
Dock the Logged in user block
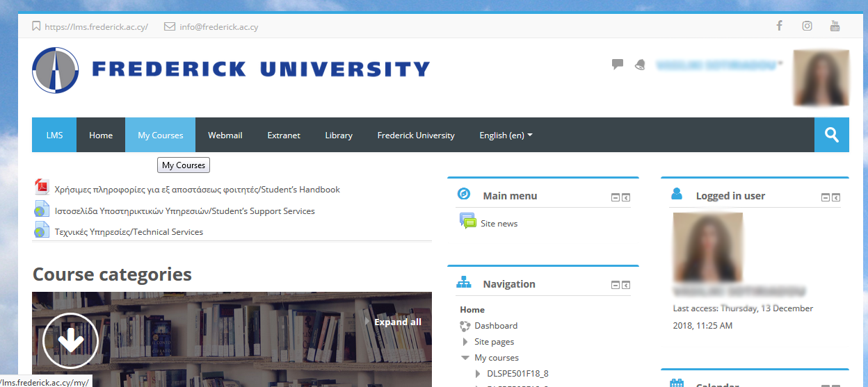[x=836, y=197]
